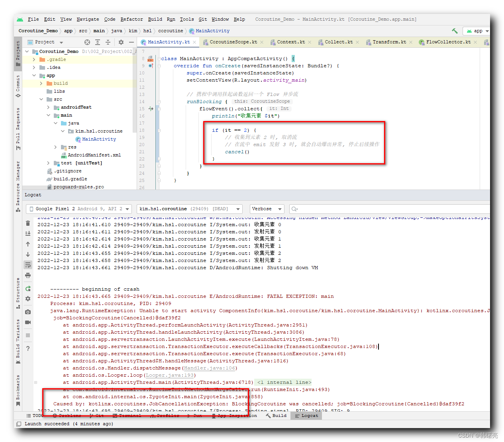504x442 pixels.
Task: Open the Navigate menu
Action: click(88, 19)
